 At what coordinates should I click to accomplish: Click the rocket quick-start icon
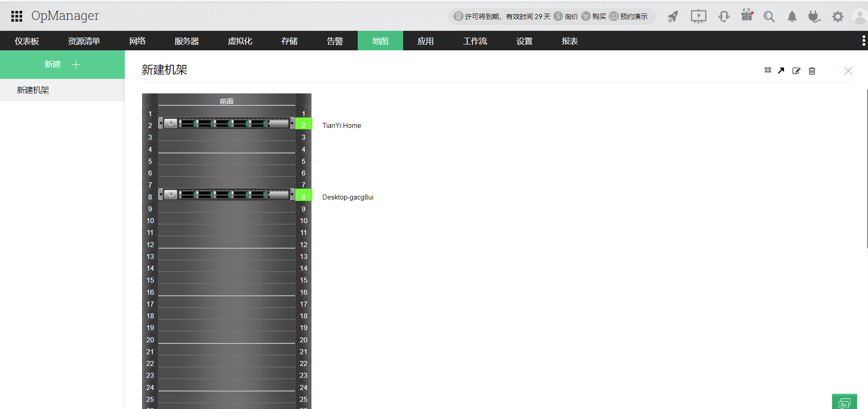pos(673,17)
